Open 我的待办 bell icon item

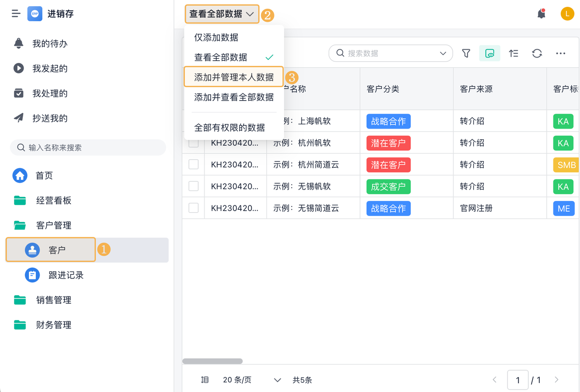19,44
